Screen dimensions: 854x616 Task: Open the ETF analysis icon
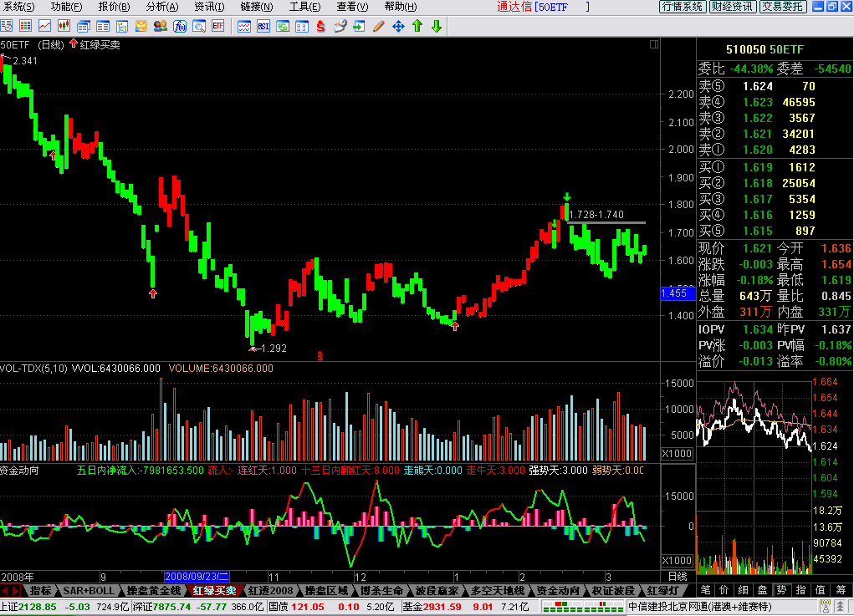click(x=217, y=26)
